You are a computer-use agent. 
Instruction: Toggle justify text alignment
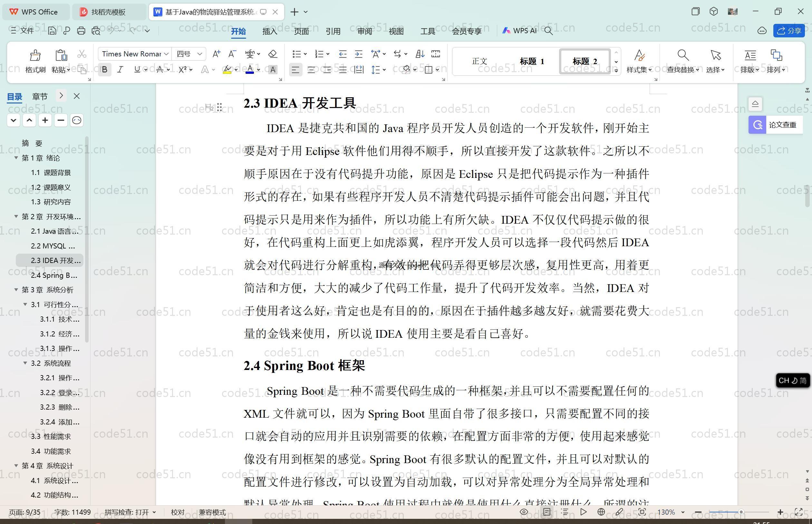point(343,70)
